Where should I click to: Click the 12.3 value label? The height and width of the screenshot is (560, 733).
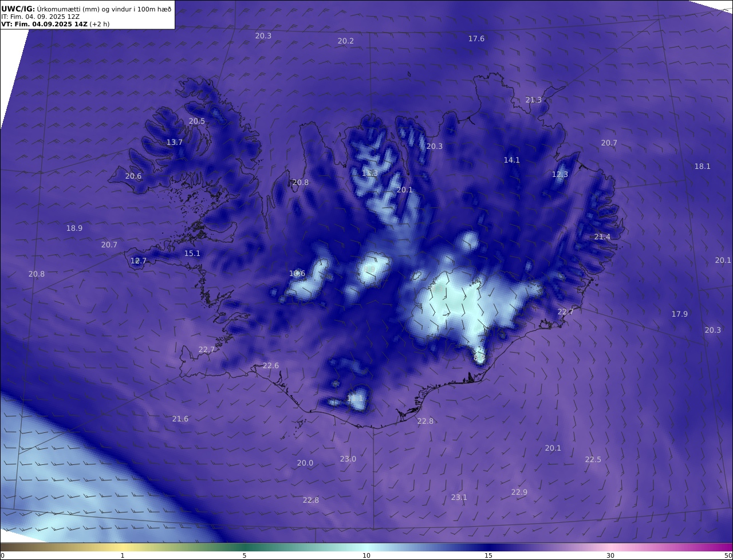(559, 175)
